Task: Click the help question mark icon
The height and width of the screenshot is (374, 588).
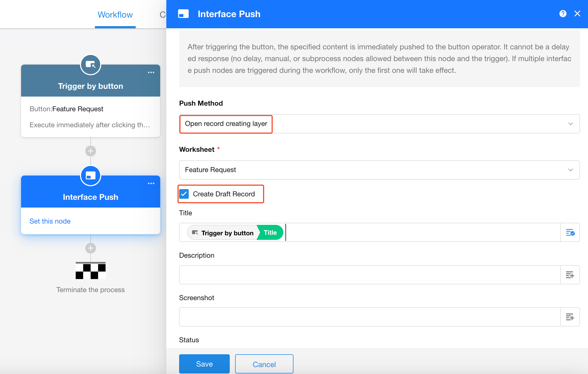Action: (x=563, y=14)
